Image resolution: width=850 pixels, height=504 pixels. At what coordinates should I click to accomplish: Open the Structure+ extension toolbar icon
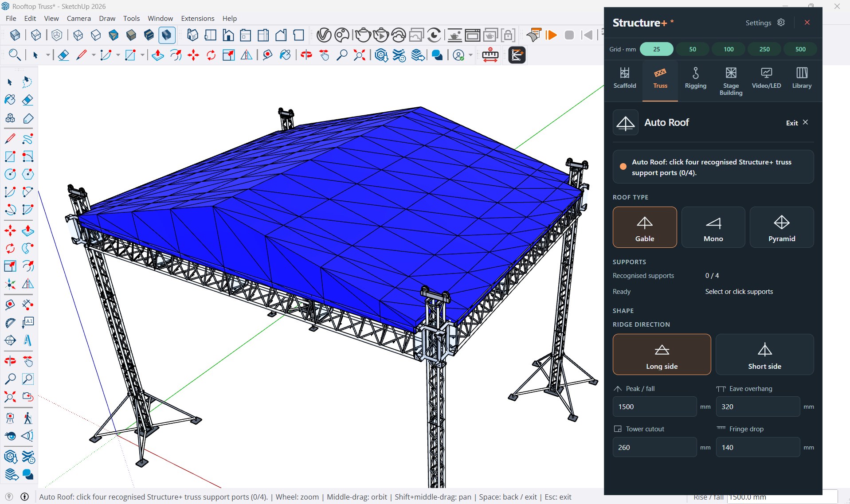click(x=517, y=55)
